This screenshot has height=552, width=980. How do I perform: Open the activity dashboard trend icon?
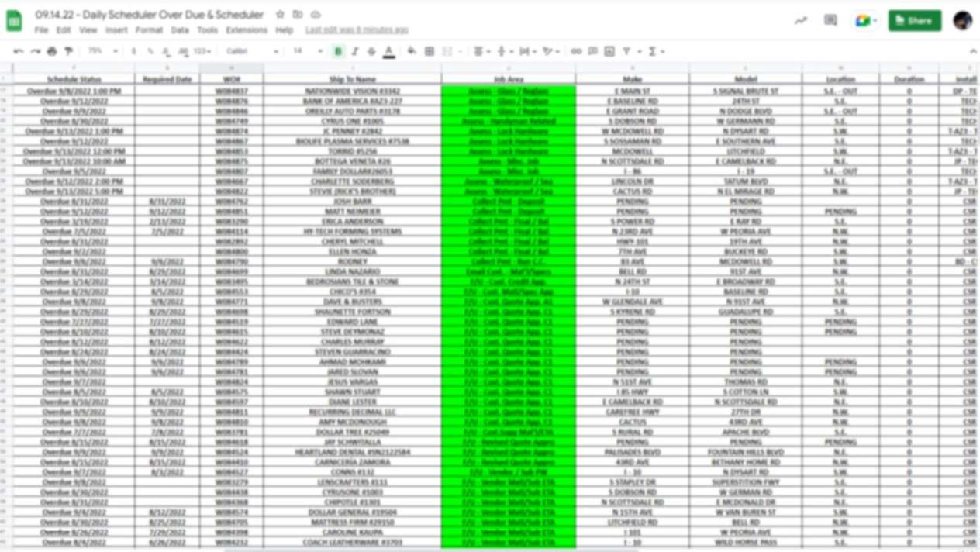pyautogui.click(x=800, y=21)
